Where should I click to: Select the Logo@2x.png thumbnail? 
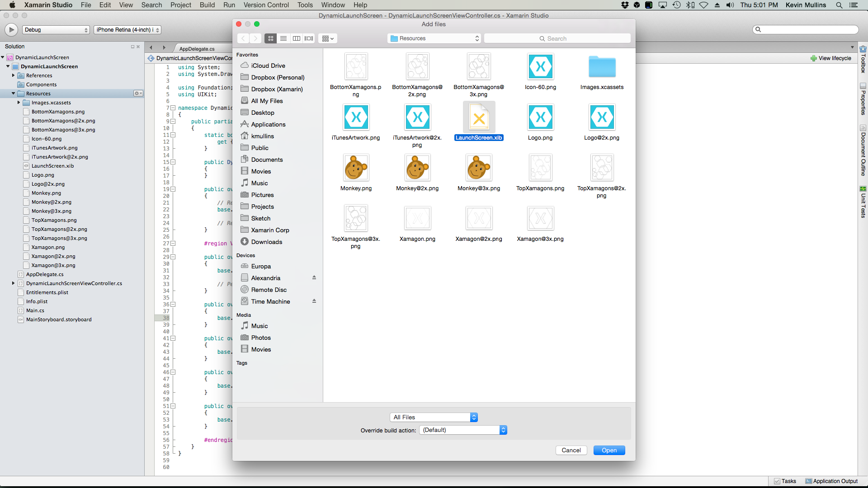tap(602, 117)
